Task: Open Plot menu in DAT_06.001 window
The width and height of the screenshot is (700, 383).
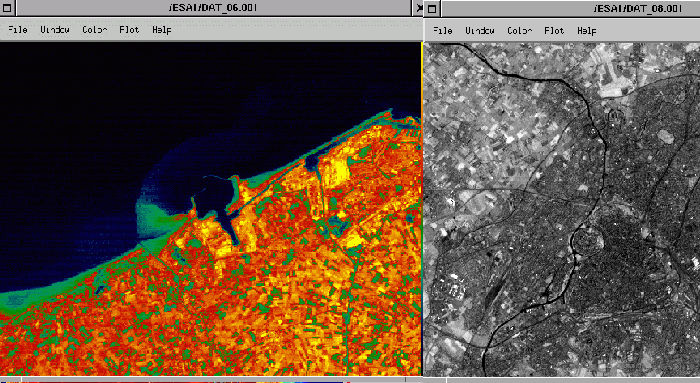Action: [129, 30]
